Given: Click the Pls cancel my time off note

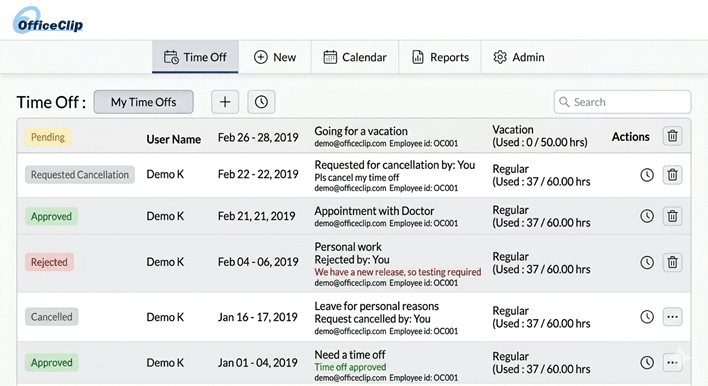Looking at the screenshot, I should pos(357,177).
